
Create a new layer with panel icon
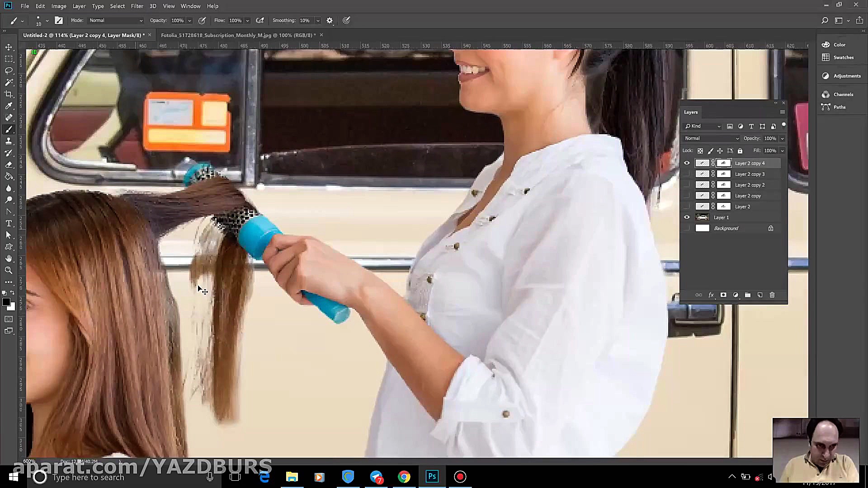tap(760, 295)
